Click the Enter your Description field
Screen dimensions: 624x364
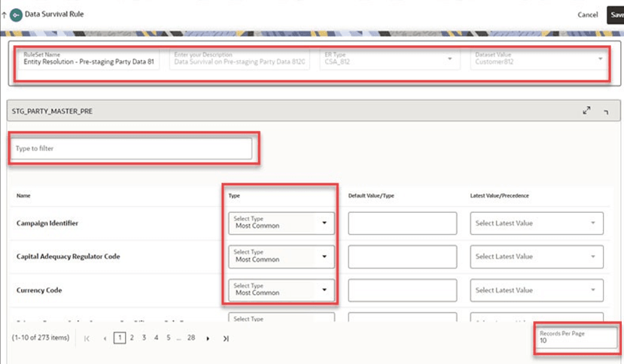(239, 59)
